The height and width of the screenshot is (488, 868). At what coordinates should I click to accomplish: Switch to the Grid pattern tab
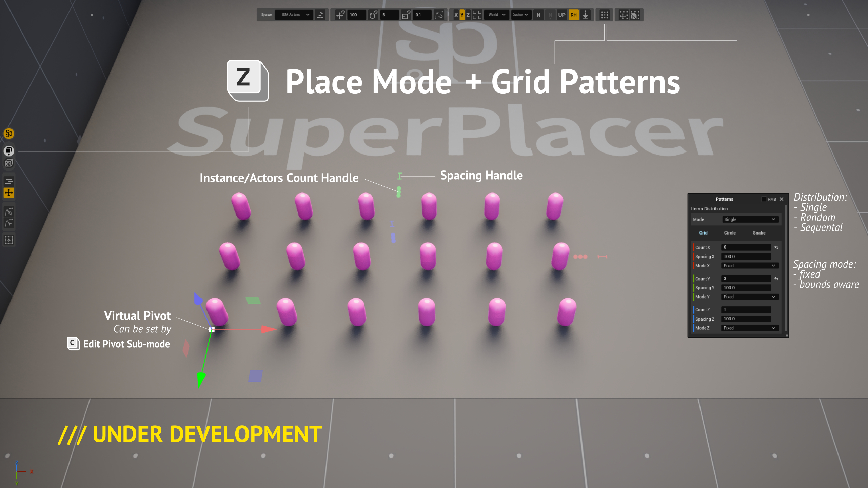tap(703, 233)
